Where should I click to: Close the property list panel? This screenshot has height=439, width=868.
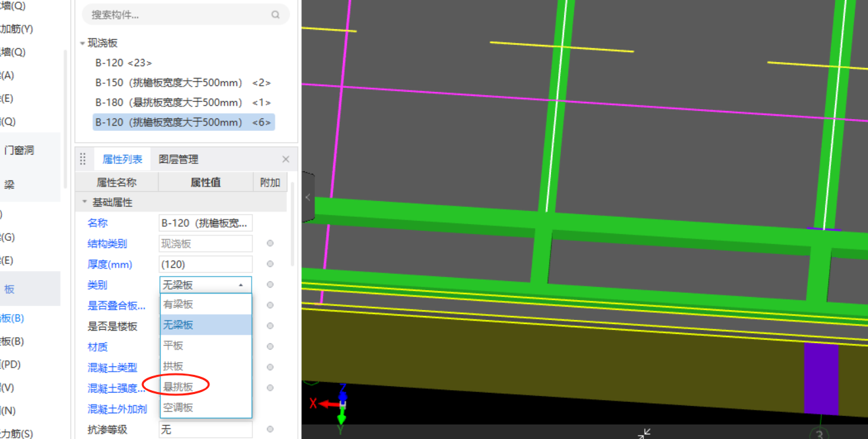pos(285,159)
